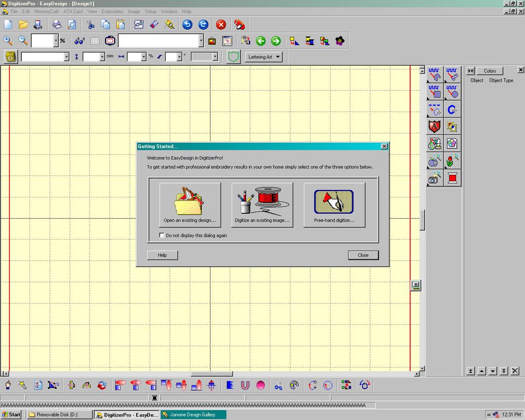525x420 pixels.
Task: Click Help button in Getting Started dialog
Action: [162, 255]
